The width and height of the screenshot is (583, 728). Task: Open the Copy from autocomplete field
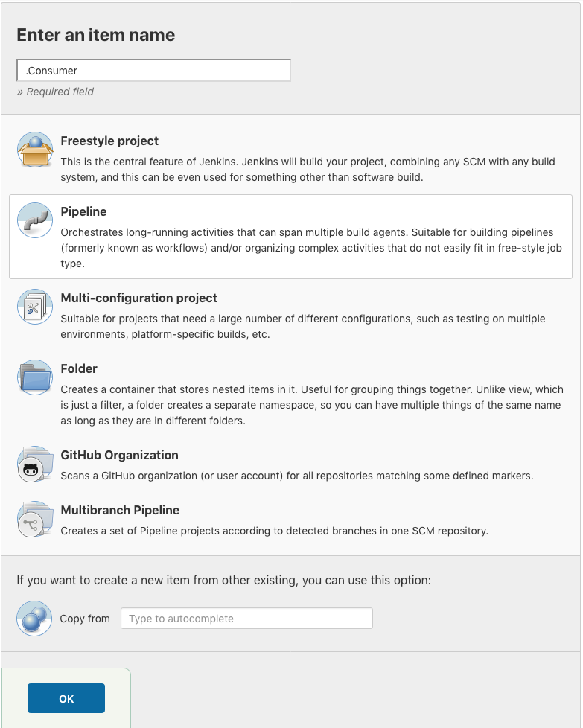tap(246, 619)
